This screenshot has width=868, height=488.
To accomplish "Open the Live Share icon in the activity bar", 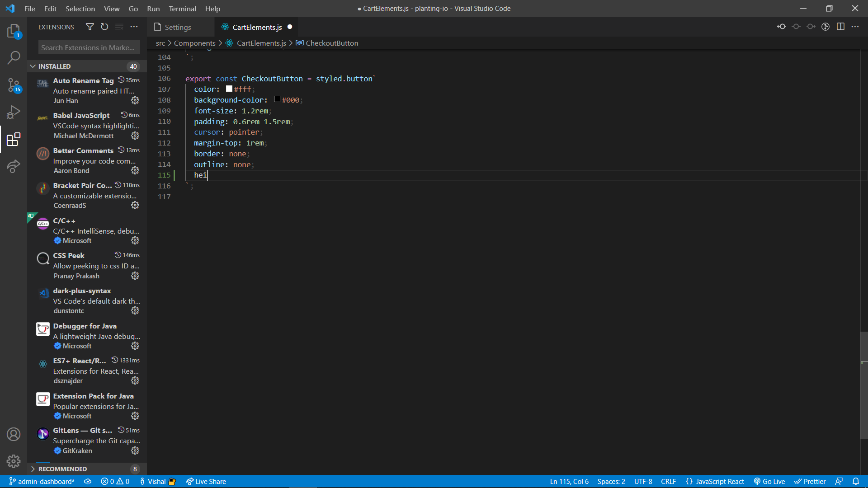I will pyautogui.click(x=13, y=167).
